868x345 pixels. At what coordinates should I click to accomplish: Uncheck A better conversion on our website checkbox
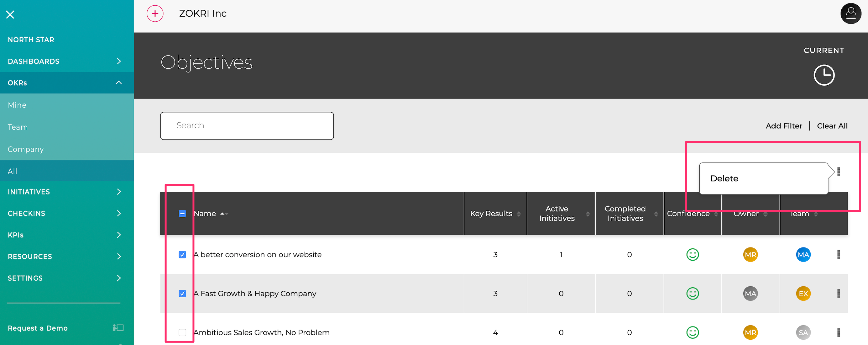coord(182,255)
